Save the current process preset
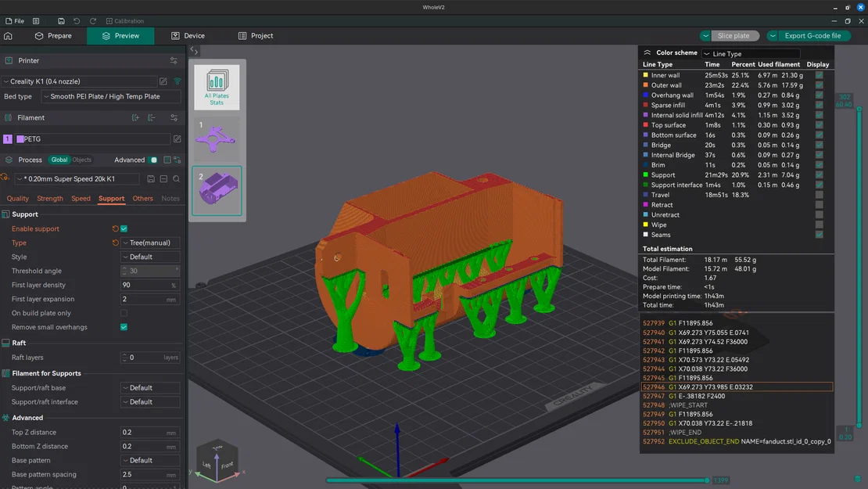Screen dimensions: 868x489 point(151,179)
